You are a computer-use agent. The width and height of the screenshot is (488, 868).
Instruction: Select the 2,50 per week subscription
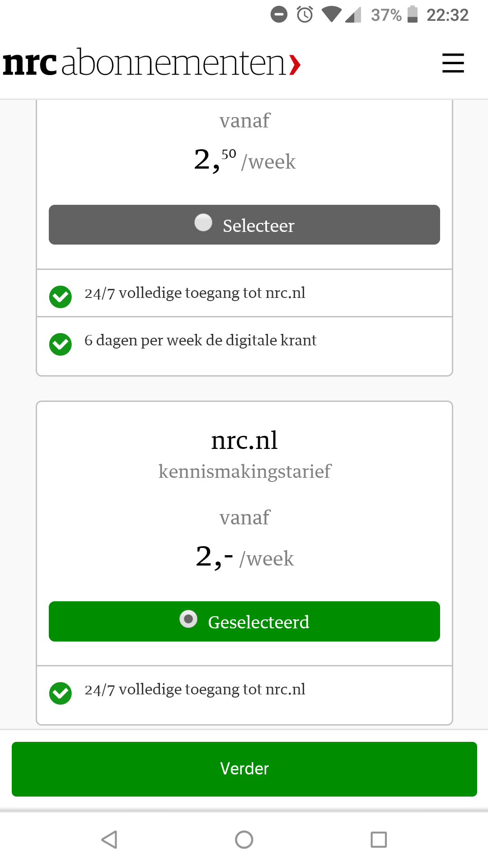point(244,225)
